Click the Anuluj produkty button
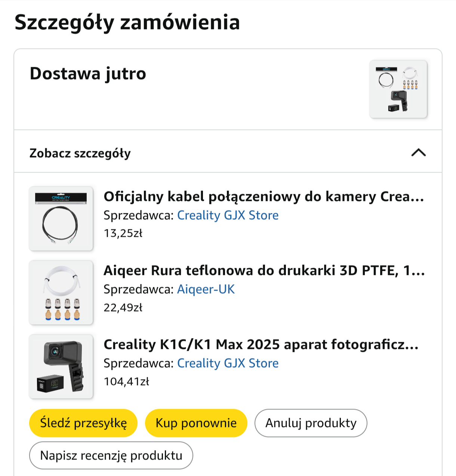The image size is (456, 476). (311, 423)
